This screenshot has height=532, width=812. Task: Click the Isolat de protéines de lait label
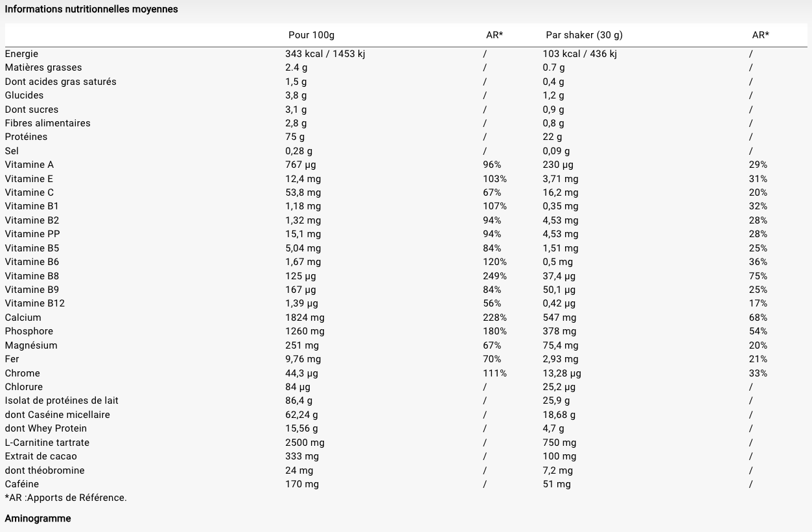coord(62,400)
